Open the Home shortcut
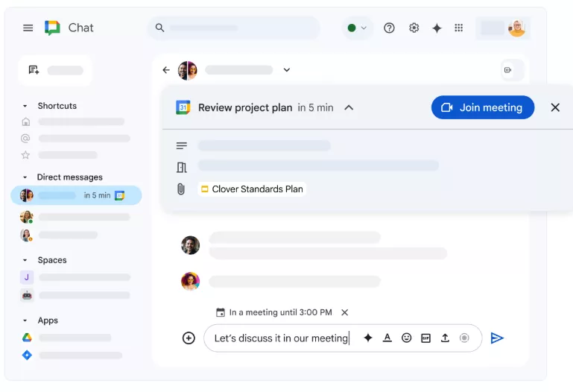The width and height of the screenshot is (573, 392). click(x=25, y=121)
